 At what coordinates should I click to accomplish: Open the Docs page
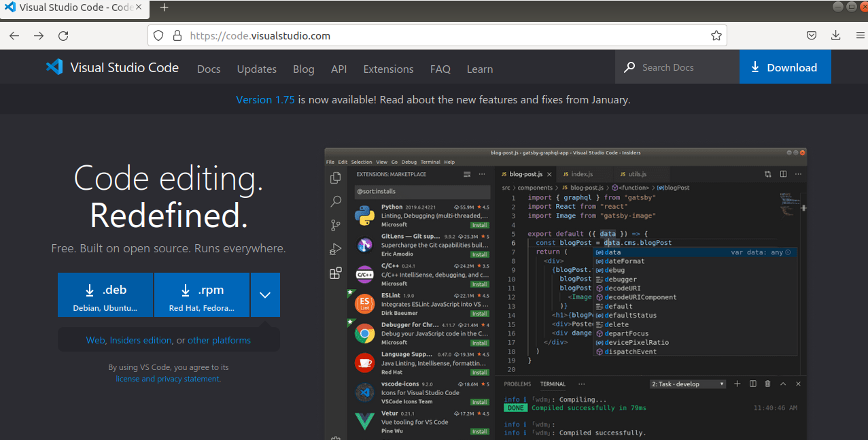click(x=209, y=69)
